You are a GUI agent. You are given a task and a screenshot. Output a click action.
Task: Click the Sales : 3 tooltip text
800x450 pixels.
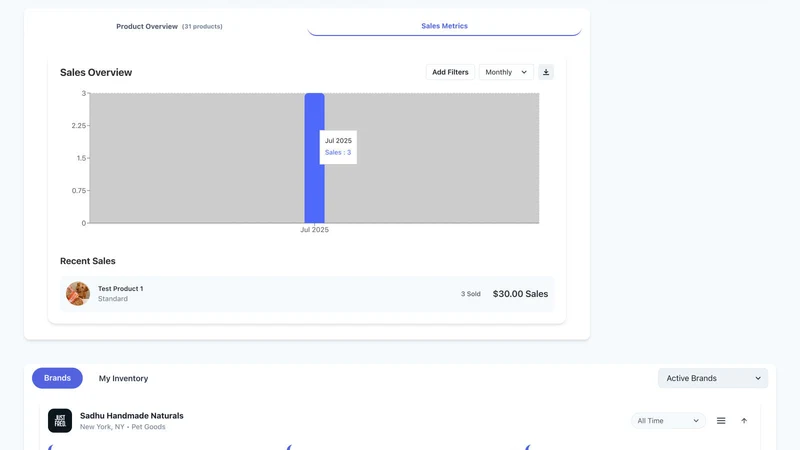click(338, 153)
